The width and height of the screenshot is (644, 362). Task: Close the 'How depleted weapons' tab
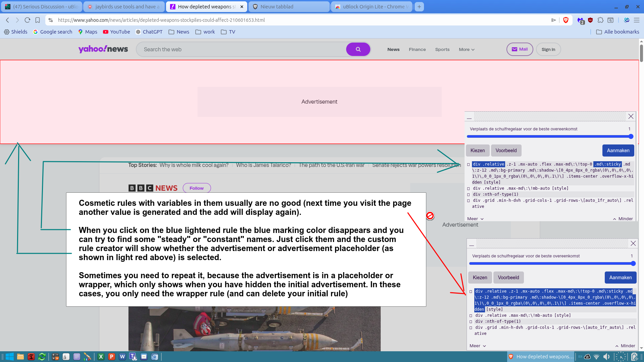pos(242,7)
